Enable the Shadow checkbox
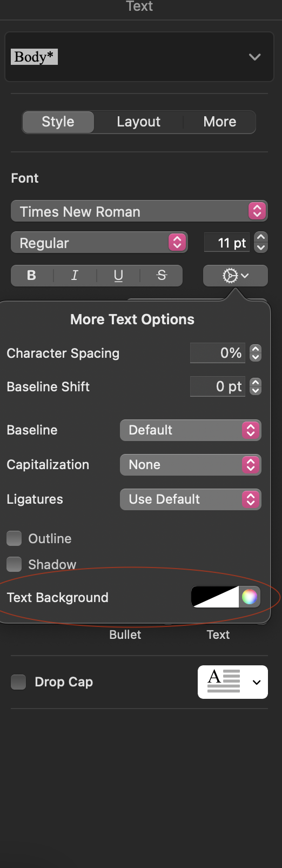This screenshot has height=868, width=282. click(14, 564)
